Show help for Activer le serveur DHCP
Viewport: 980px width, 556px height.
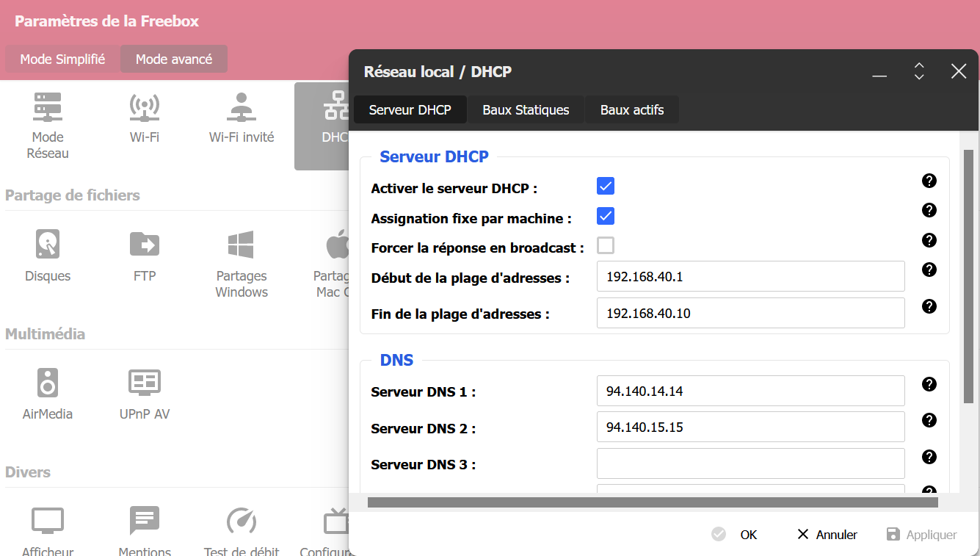[929, 181]
